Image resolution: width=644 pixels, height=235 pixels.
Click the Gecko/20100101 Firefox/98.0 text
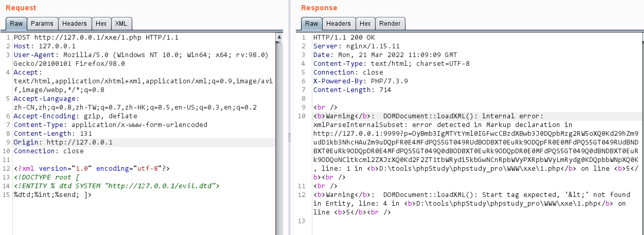coord(69,64)
